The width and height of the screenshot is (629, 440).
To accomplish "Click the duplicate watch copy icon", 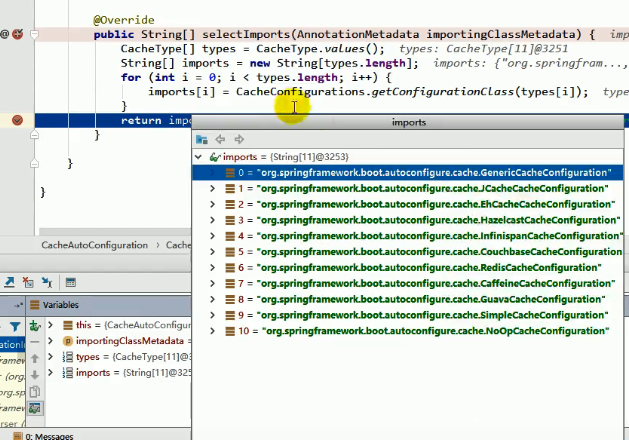I will click(35, 391).
